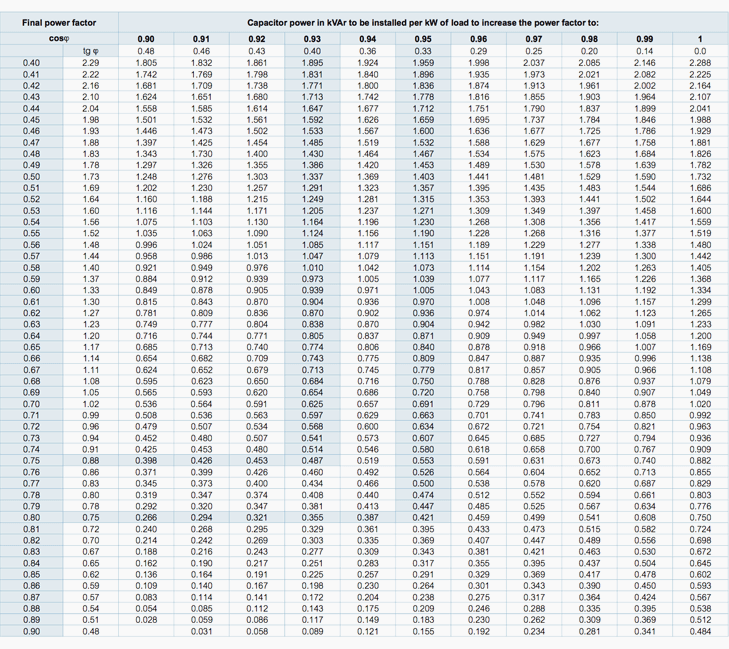Click 0.266 in row 0.80, column 0.90

[x=146, y=517]
